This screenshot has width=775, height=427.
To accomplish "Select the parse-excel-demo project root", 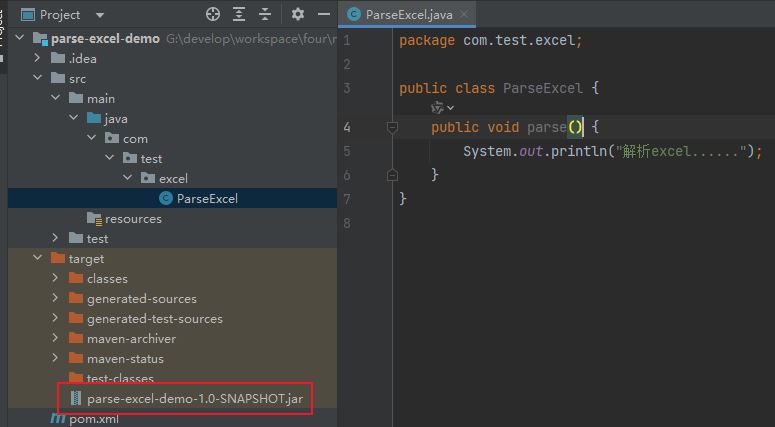I will coord(172,39).
